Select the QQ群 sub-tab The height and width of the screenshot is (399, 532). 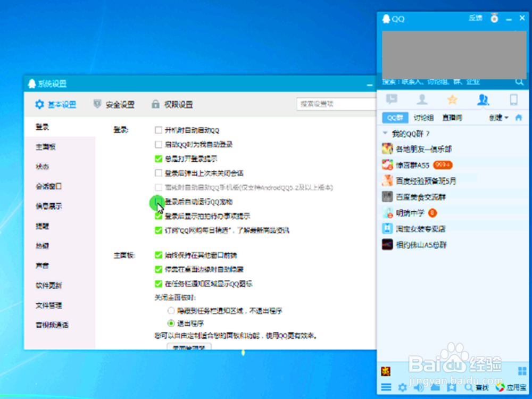coord(395,118)
